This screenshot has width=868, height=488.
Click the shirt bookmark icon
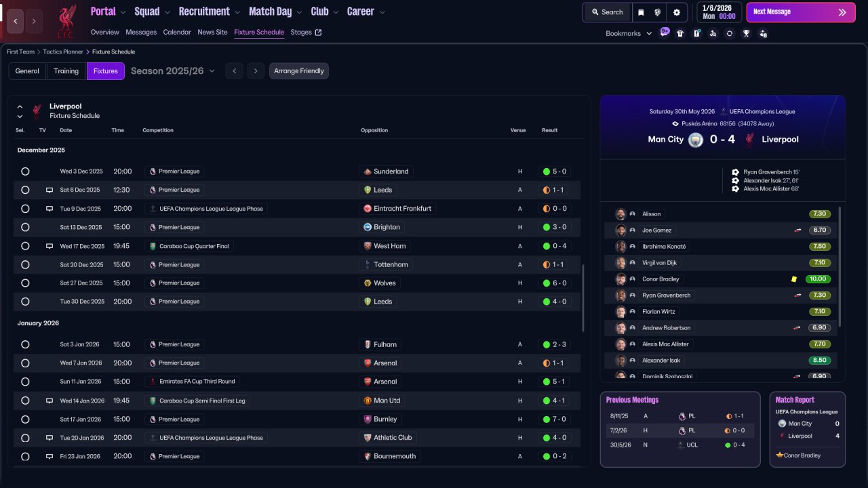680,33
